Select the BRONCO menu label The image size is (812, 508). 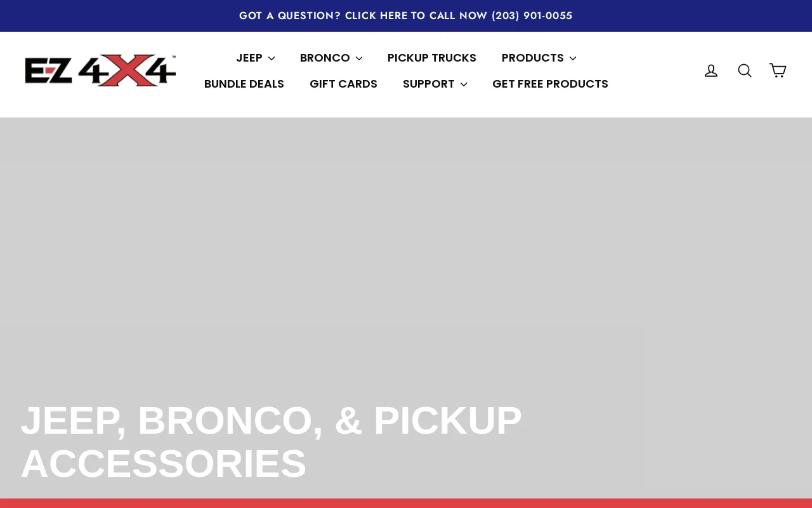click(325, 58)
